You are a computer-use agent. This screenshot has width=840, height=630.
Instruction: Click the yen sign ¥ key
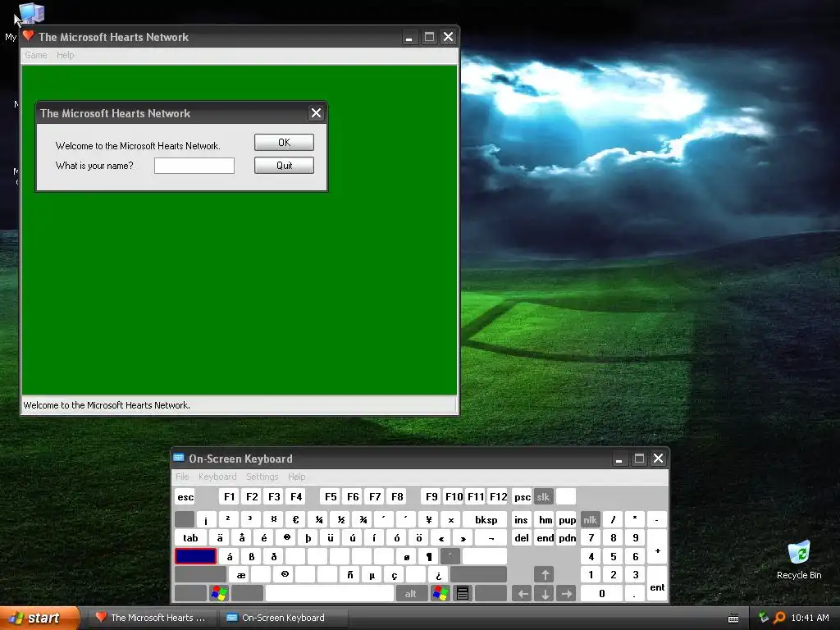point(428,519)
